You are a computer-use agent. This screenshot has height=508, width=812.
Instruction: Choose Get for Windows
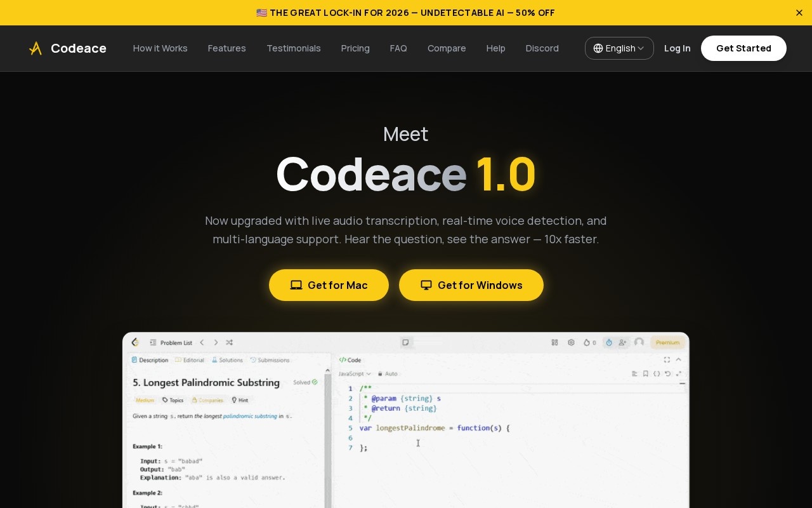pos(471,285)
